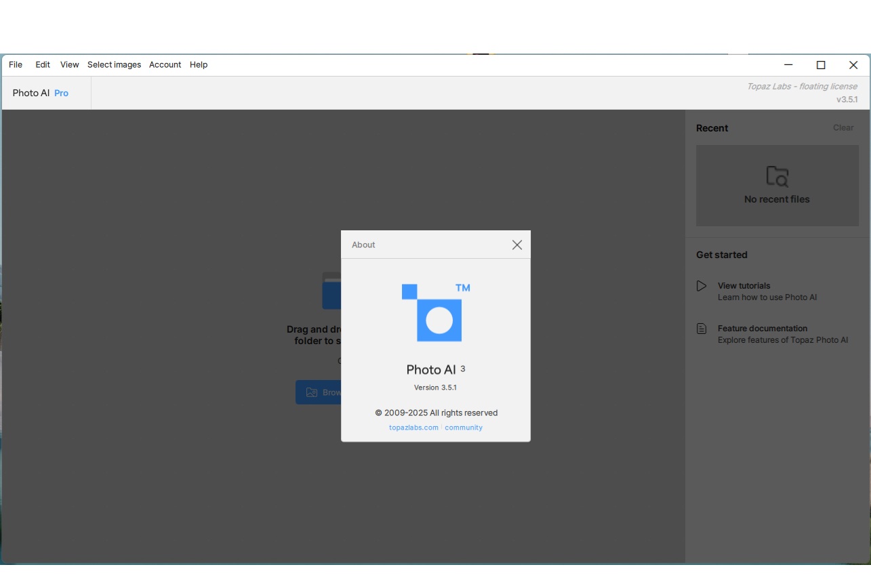871x588 pixels.
Task: Open the File menu
Action: (16, 65)
